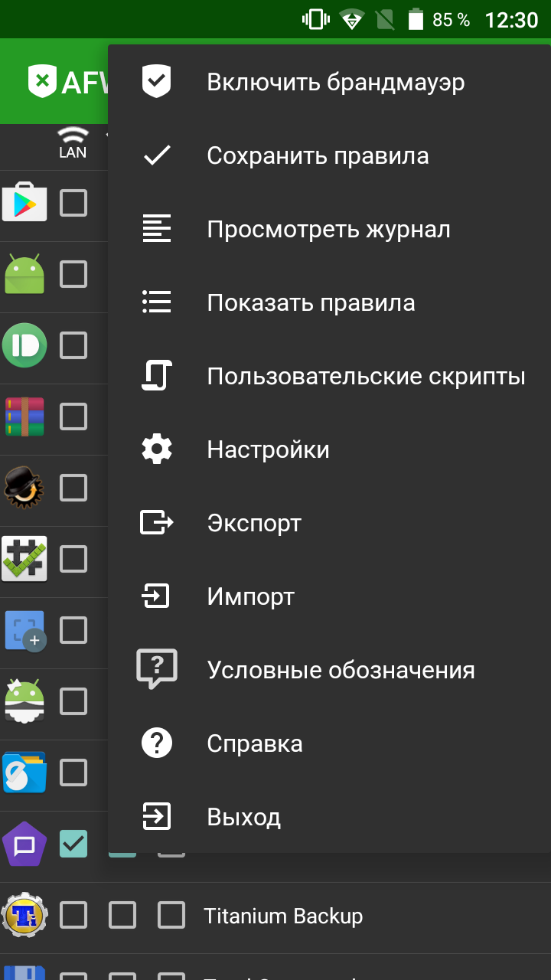Image resolution: width=551 pixels, height=980 pixels.
Task: Click the list icon for Показать правила
Action: tap(157, 302)
